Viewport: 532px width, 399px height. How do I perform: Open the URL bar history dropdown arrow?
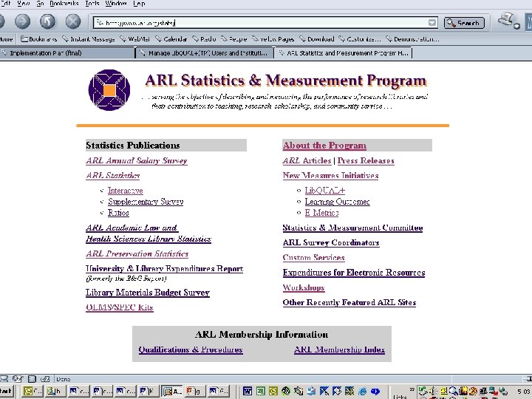(432, 23)
